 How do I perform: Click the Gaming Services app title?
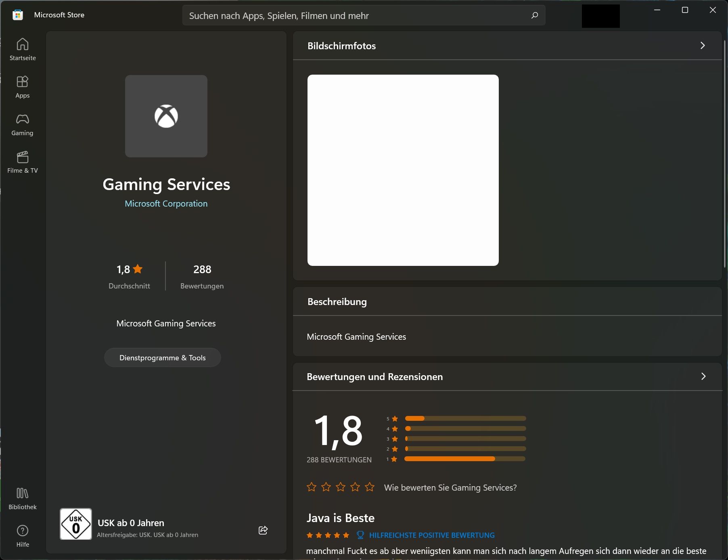(x=166, y=184)
